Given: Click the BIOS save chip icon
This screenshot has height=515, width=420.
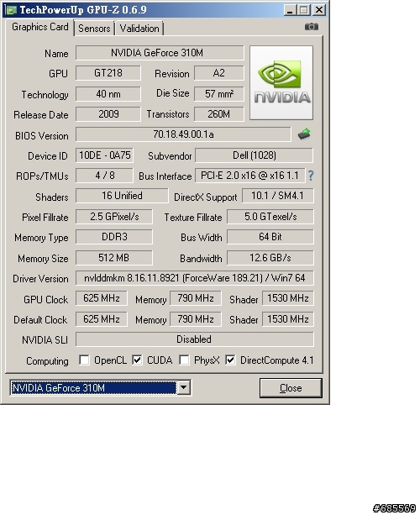Looking at the screenshot, I should tap(304, 134).
